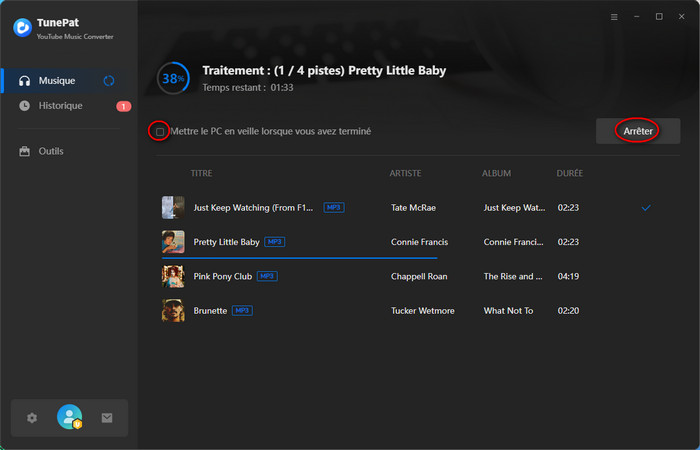Enable put PC to sleep when finished
Viewport: 700px width, 450px height.
coord(160,132)
